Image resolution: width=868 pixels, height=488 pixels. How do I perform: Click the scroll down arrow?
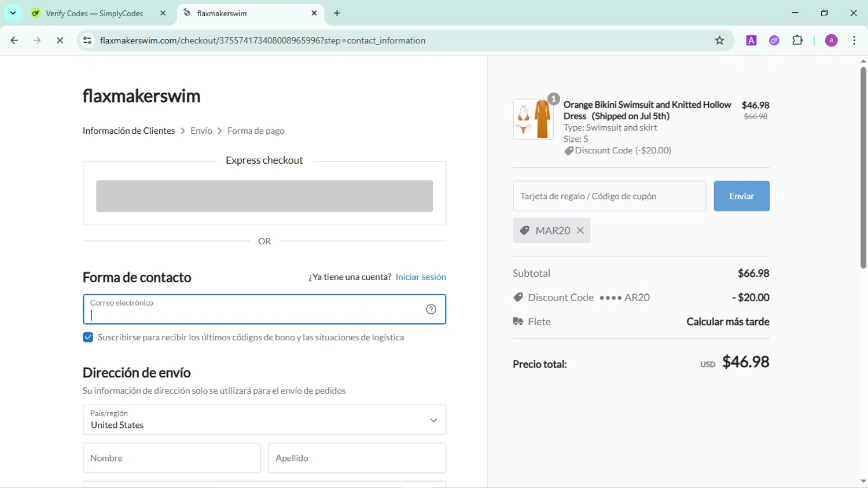(863, 481)
